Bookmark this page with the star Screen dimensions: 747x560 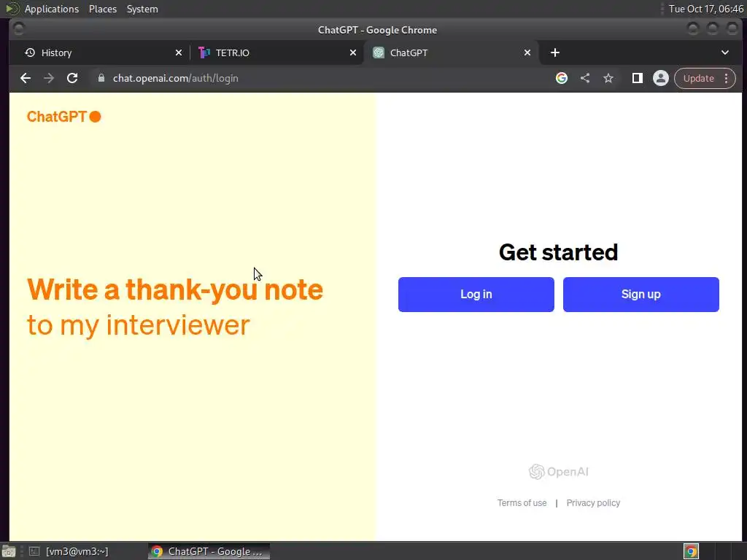pyautogui.click(x=608, y=78)
